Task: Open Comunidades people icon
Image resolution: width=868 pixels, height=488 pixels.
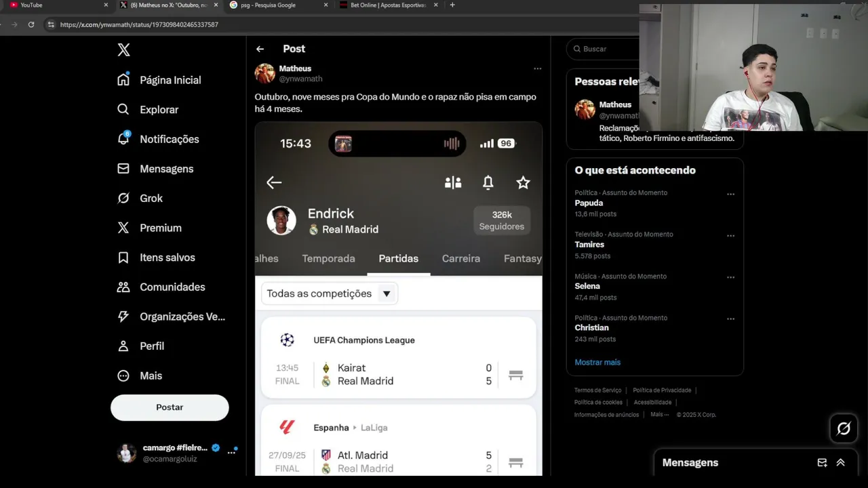Action: click(123, 287)
